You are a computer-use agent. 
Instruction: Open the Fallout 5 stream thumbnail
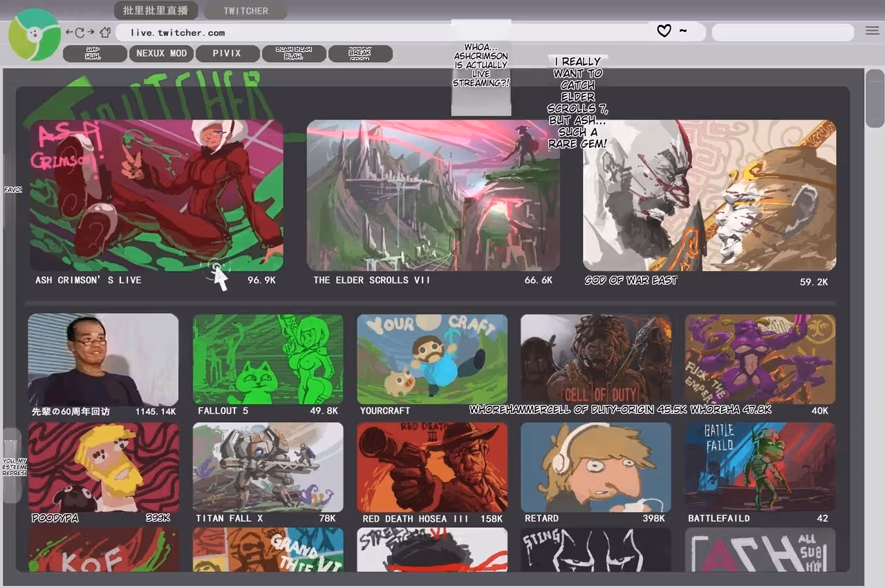click(x=268, y=359)
